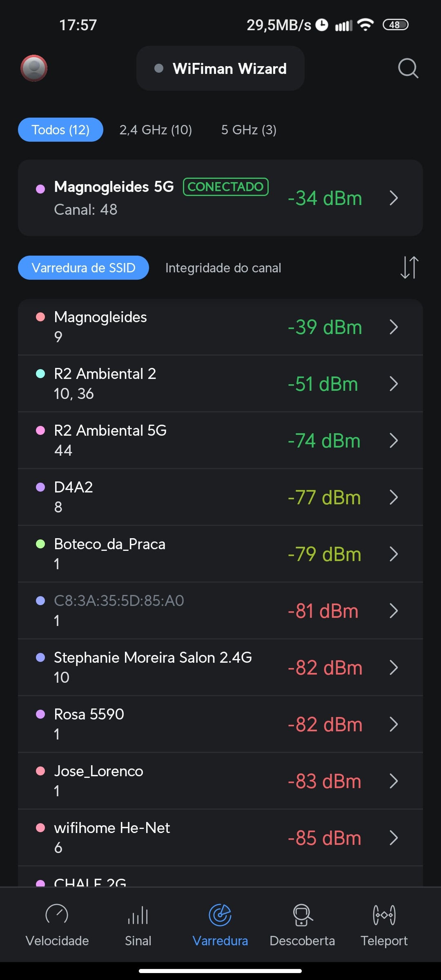441x980 pixels.
Task: Filter networks by 2,4 GHz (10)
Action: click(156, 130)
